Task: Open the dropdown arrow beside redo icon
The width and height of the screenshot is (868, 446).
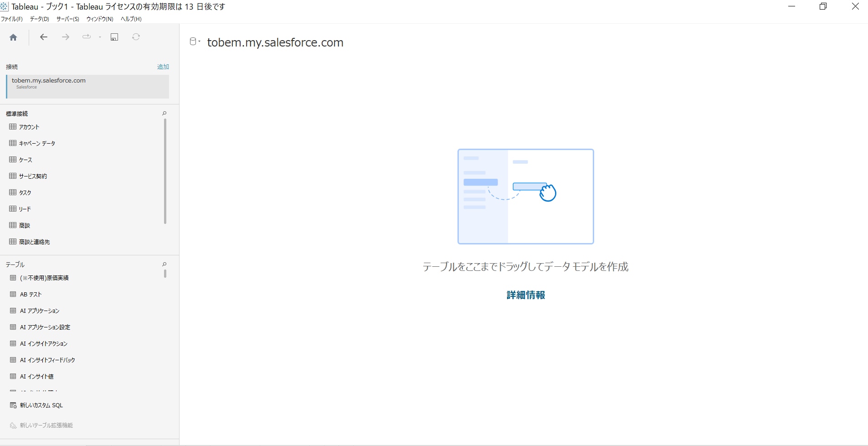Action: point(100,37)
